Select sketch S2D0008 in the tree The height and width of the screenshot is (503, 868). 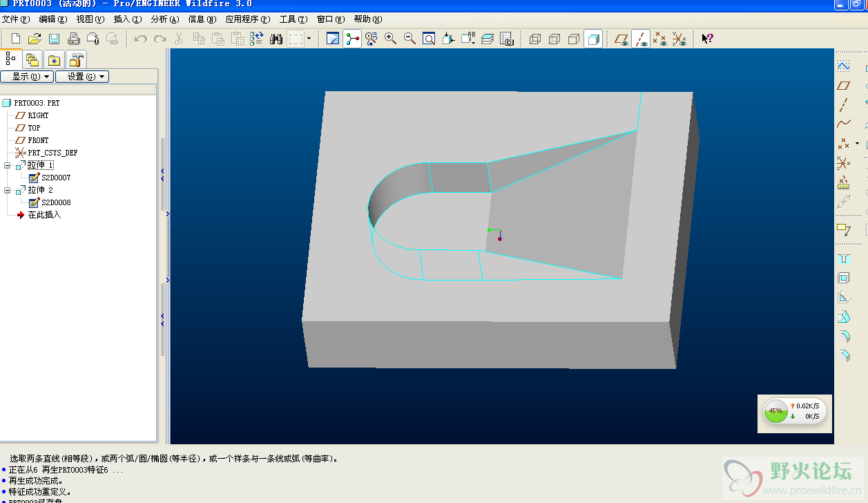point(56,202)
